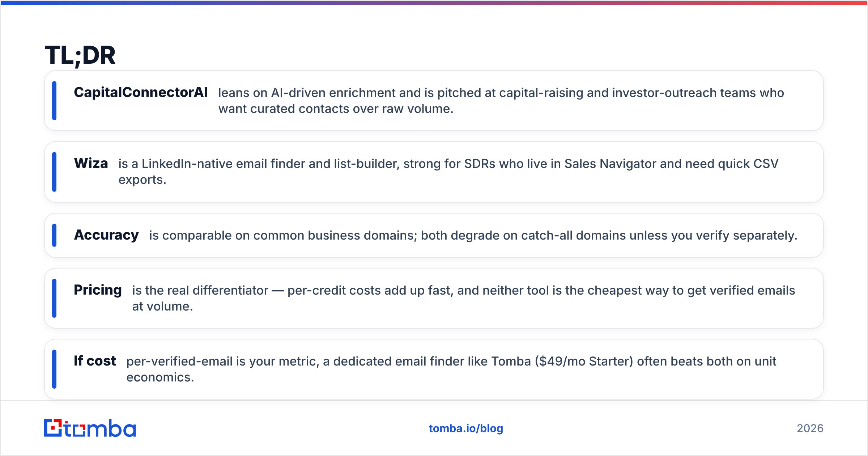
Task: Select the CapitalConnectorAI card
Action: coord(434,101)
